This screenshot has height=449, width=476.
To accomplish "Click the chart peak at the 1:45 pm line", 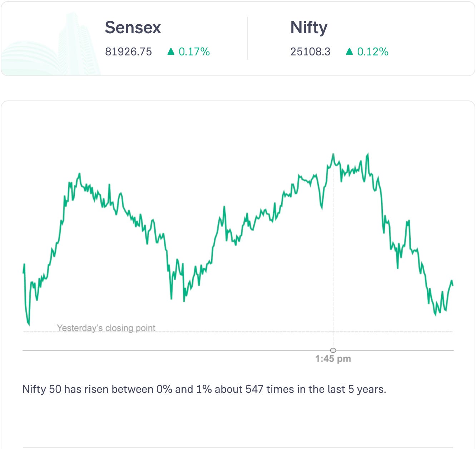I will 333,154.
